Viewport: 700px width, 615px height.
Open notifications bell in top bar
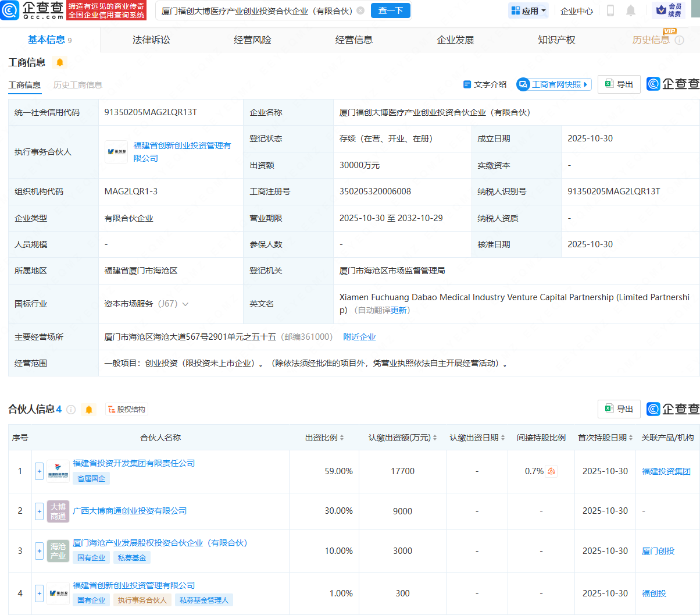pos(631,10)
